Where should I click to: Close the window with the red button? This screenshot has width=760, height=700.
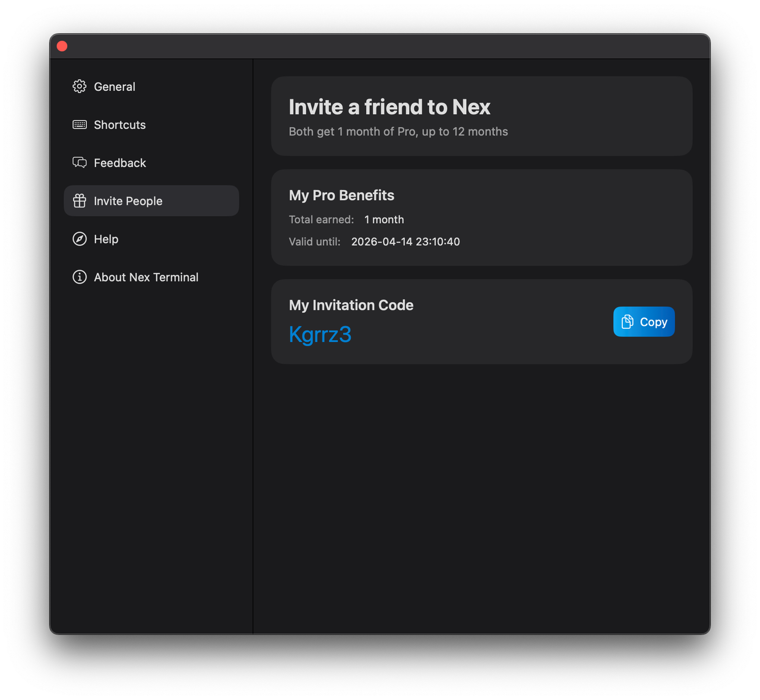[62, 46]
